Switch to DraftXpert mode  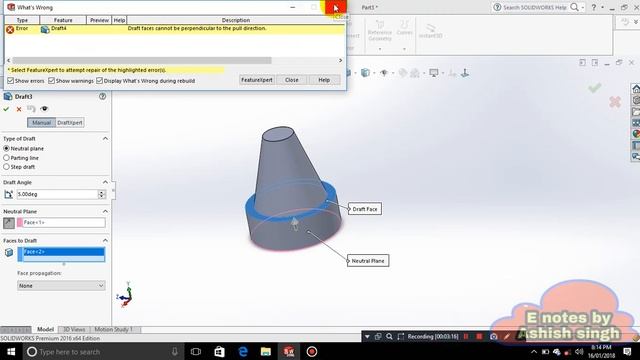tap(70, 122)
